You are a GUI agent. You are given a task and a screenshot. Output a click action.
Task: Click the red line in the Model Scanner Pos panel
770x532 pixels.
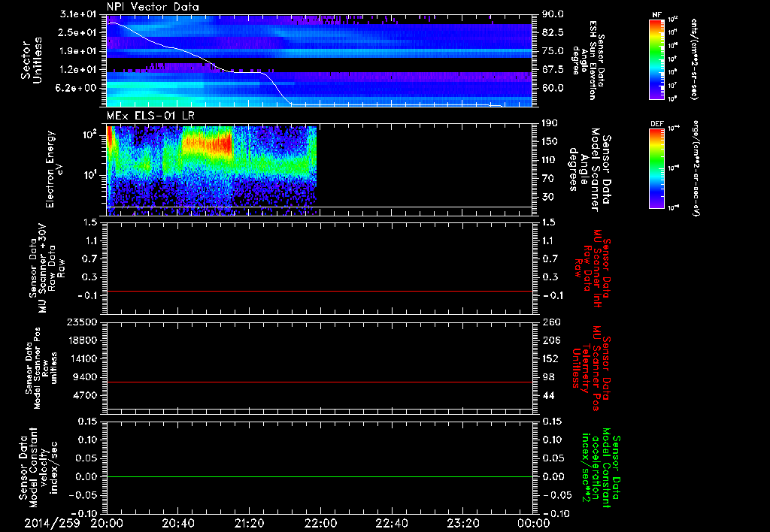tap(319, 382)
